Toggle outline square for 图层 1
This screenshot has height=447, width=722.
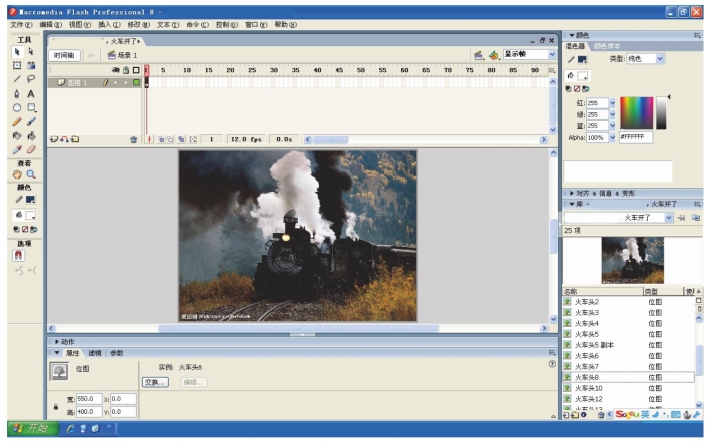tap(136, 82)
